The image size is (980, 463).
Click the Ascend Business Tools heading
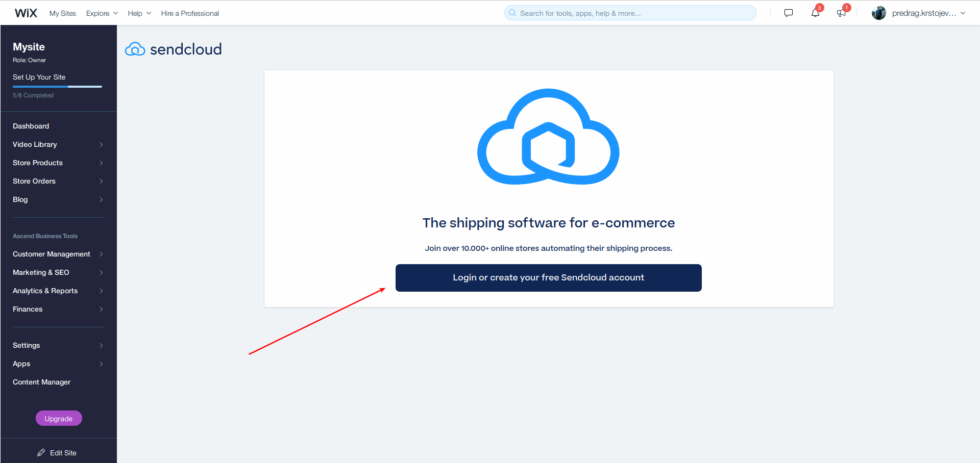45,236
